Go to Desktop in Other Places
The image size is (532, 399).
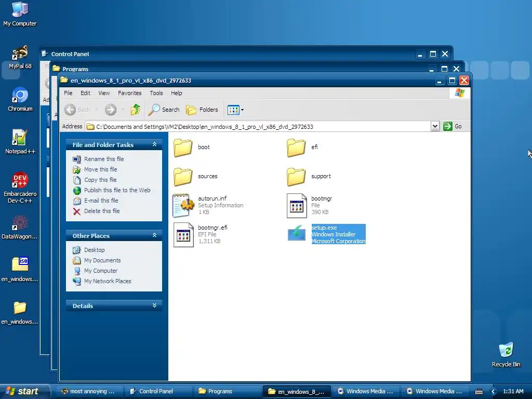click(95, 250)
